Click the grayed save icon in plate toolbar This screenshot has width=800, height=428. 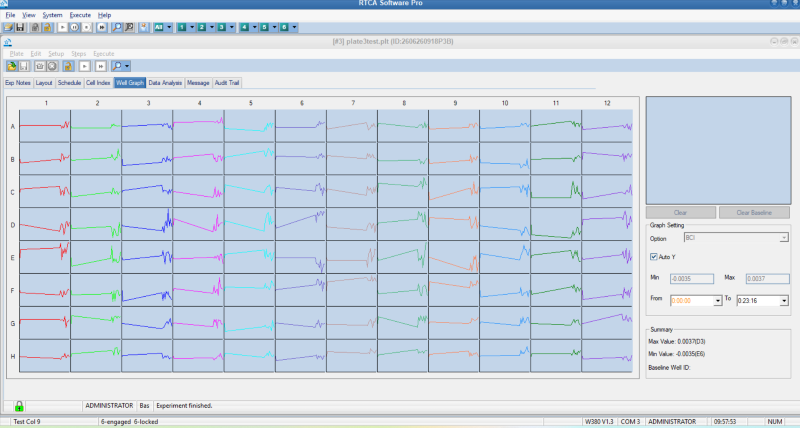(x=23, y=66)
